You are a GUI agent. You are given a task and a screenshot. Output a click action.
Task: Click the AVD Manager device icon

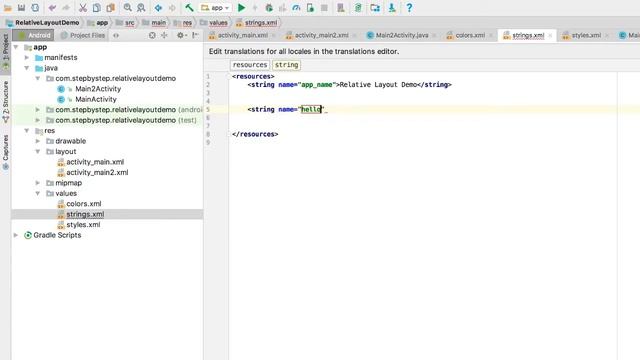341,7
